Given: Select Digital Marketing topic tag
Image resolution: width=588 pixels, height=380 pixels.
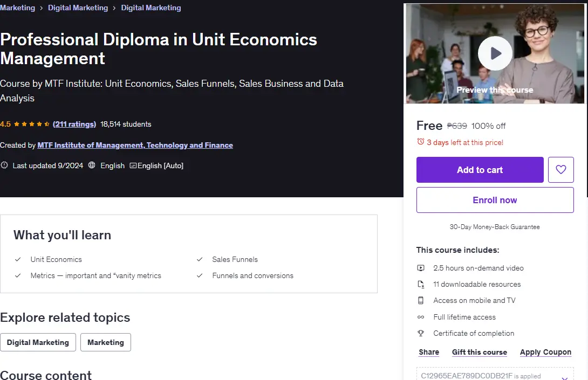Looking at the screenshot, I should point(38,342).
